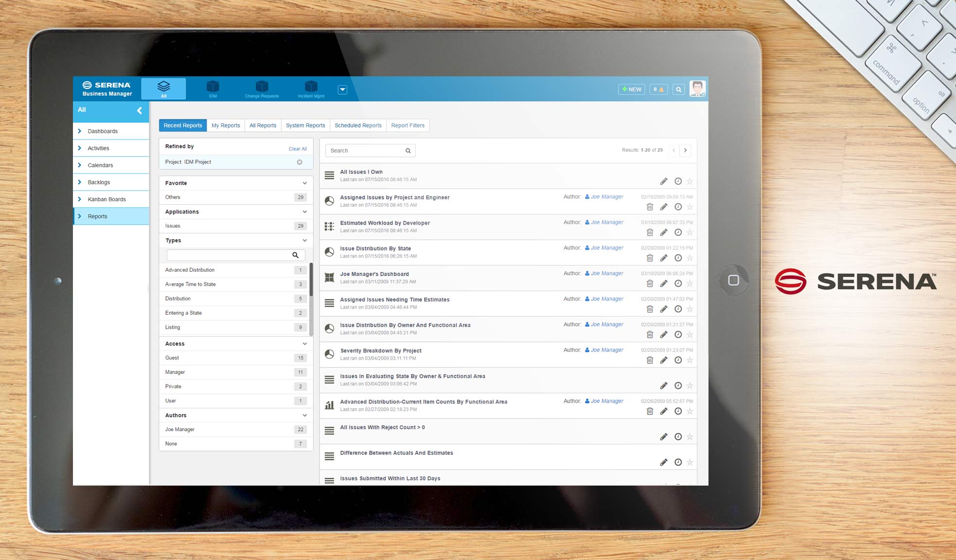The width and height of the screenshot is (956, 560).
Task: Remove the Project: IDM Project filter chip
Action: [x=300, y=162]
